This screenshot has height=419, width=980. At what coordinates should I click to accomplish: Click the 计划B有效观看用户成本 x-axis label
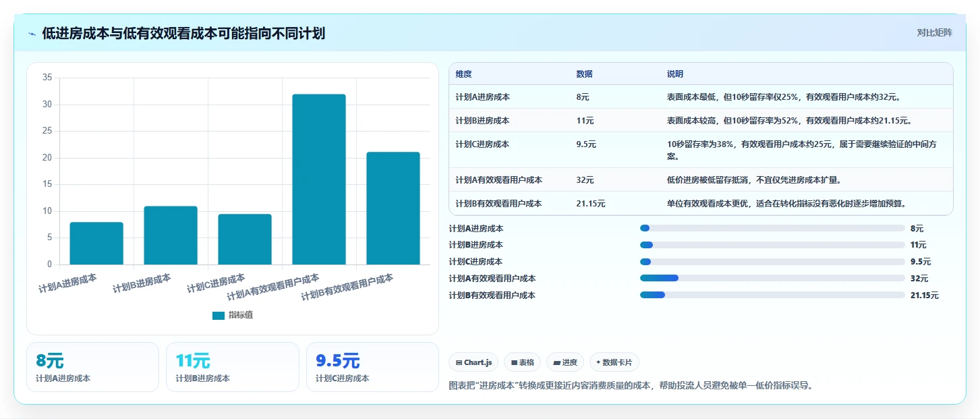pyautogui.click(x=347, y=287)
